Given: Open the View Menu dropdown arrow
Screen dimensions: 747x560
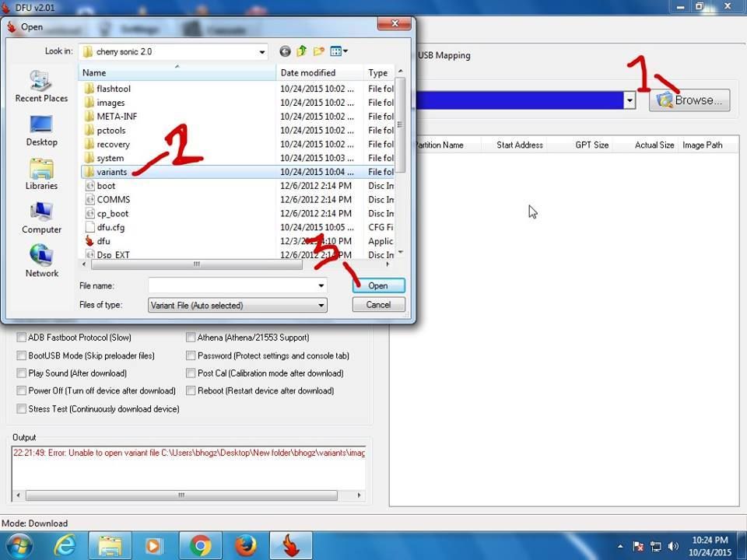Looking at the screenshot, I should coord(345,51).
